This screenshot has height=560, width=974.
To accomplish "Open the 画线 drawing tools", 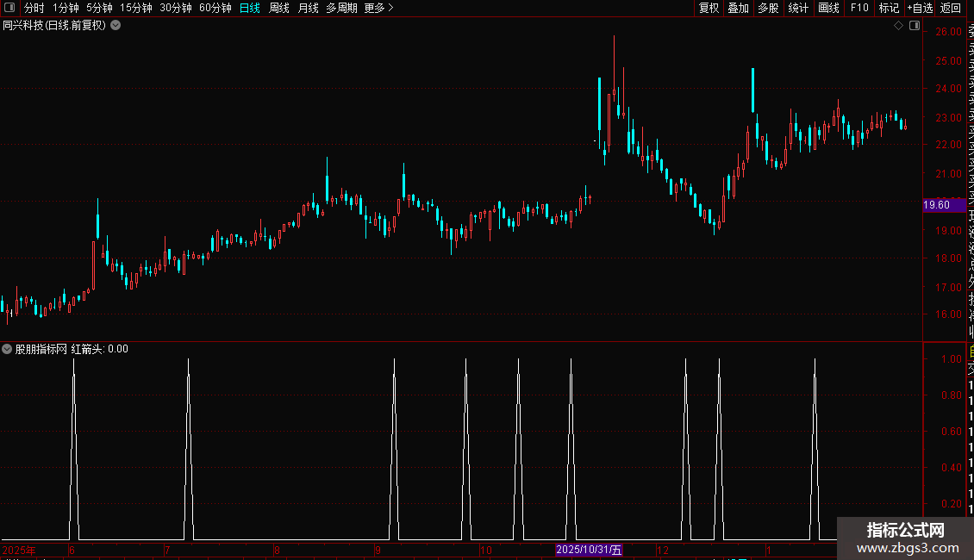I will [828, 8].
